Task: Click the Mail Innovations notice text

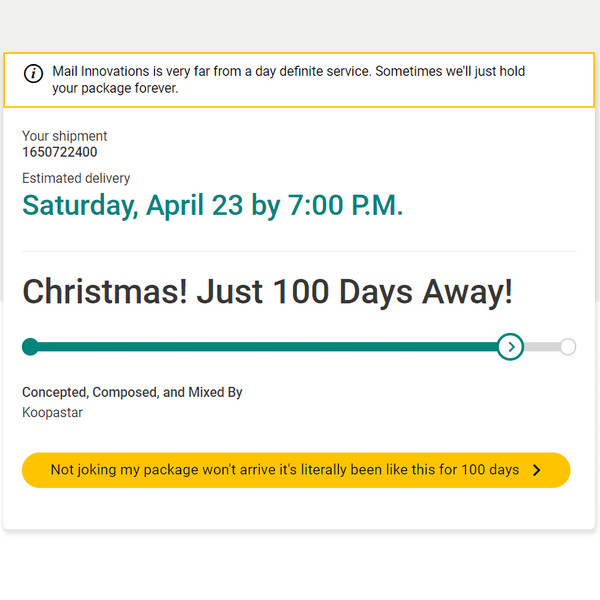Action: point(288,72)
